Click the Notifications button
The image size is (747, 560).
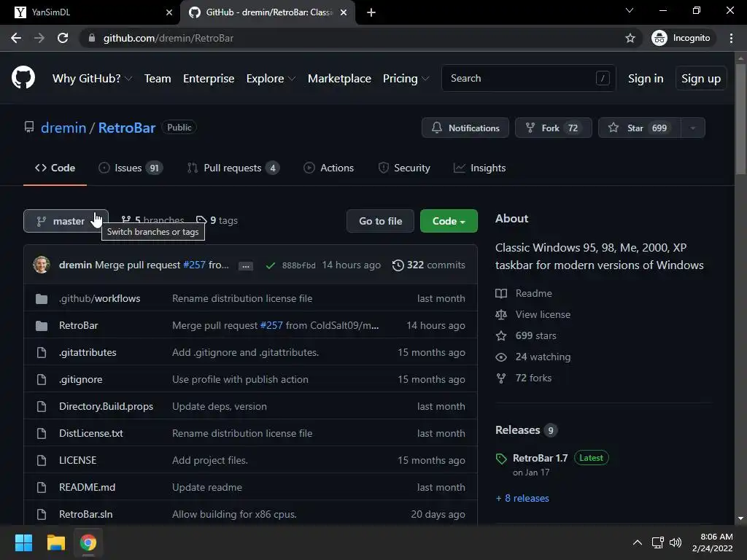pos(465,128)
